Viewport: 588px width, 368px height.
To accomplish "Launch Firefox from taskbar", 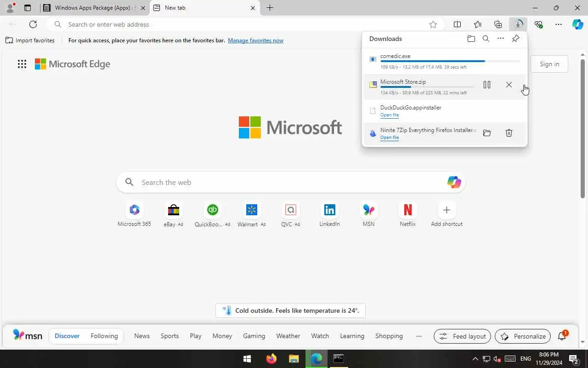I will pos(271,359).
